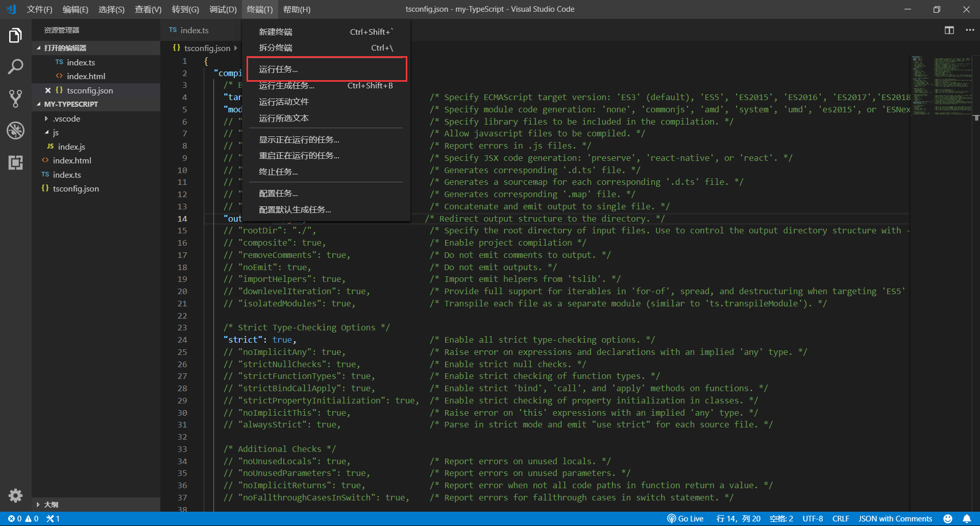Click the vertical editor scrollbar
Screen dimensions: 980x526
pyautogui.click(x=976, y=283)
